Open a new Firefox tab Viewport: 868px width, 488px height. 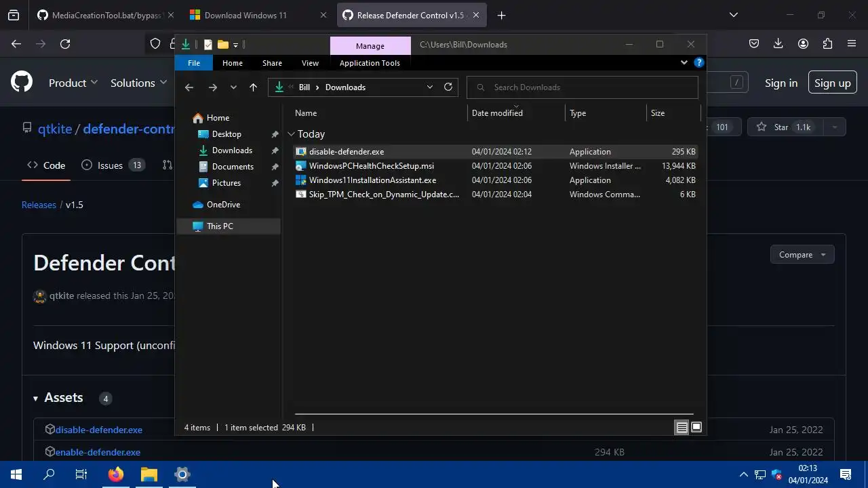(501, 15)
